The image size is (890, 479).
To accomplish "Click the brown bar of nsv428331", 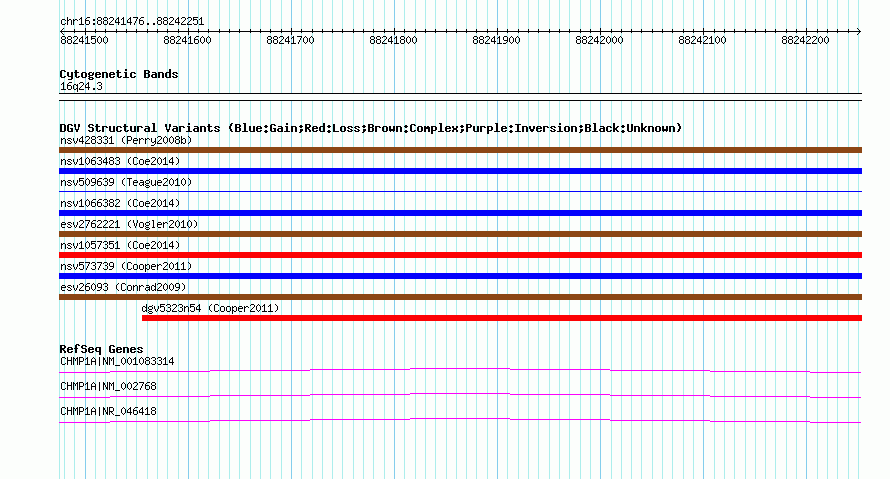I will tap(460, 150).
